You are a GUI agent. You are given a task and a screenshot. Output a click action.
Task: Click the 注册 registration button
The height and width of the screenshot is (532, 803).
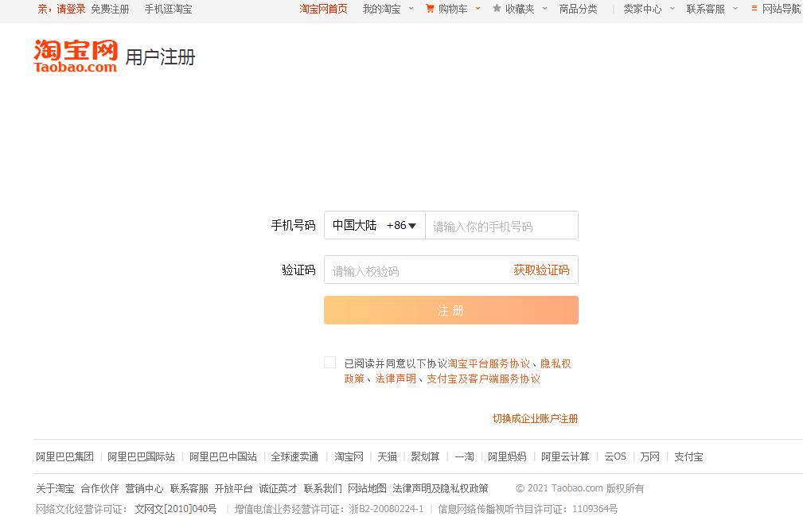450,310
